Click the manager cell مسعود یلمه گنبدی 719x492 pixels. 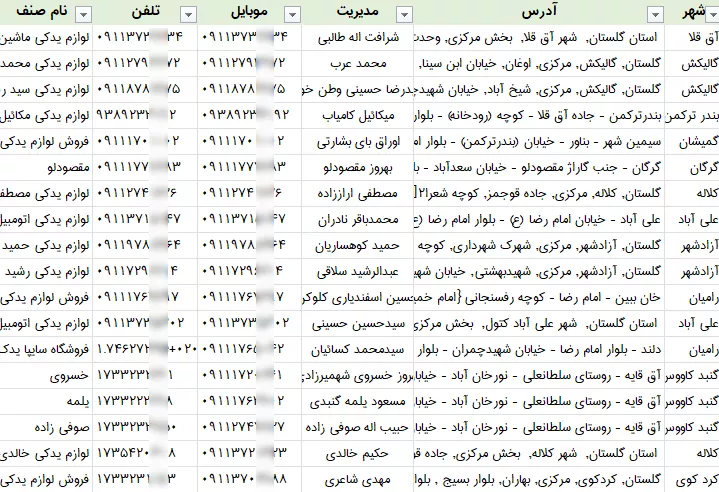[358, 402]
